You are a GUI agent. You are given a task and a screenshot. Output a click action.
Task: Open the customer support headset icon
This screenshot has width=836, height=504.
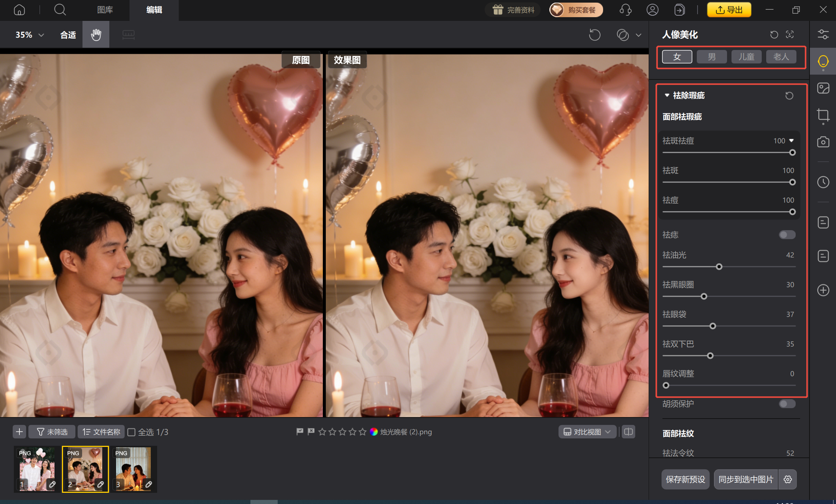626,10
